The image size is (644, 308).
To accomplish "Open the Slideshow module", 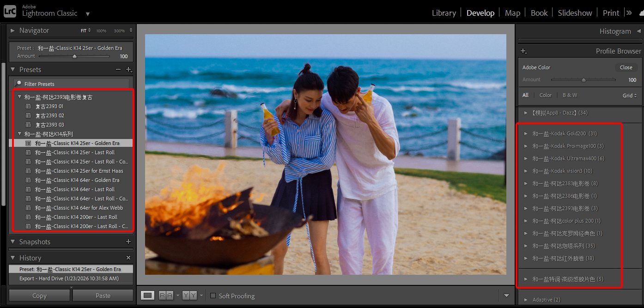I will 575,12.
